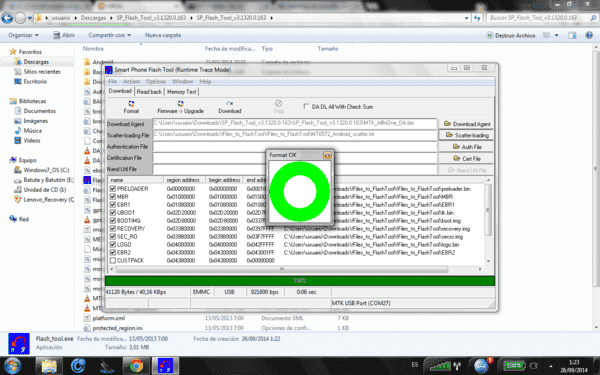Uncheck the BOOTIMG partition
The height and width of the screenshot is (375, 600).
[113, 220]
